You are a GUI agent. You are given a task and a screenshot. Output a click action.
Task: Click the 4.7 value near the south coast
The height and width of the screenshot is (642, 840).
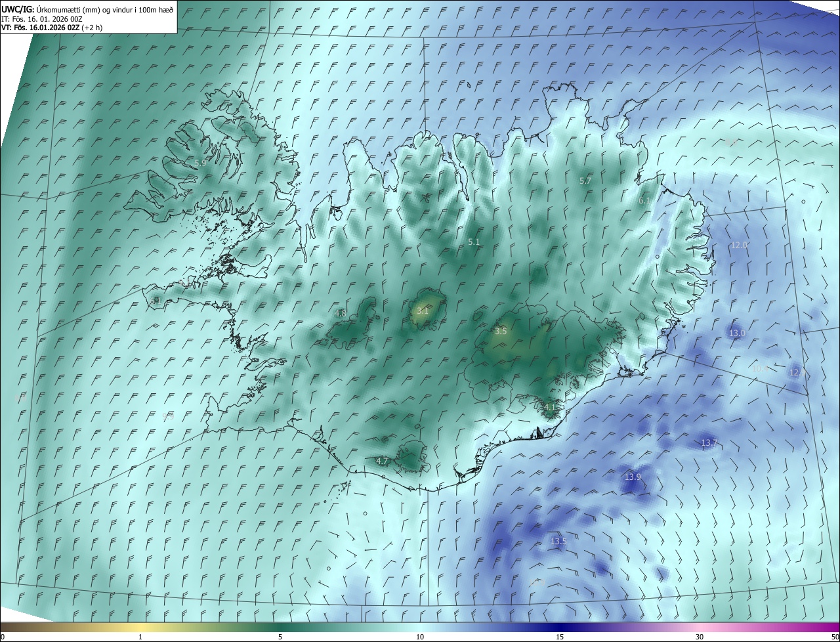pyautogui.click(x=382, y=461)
